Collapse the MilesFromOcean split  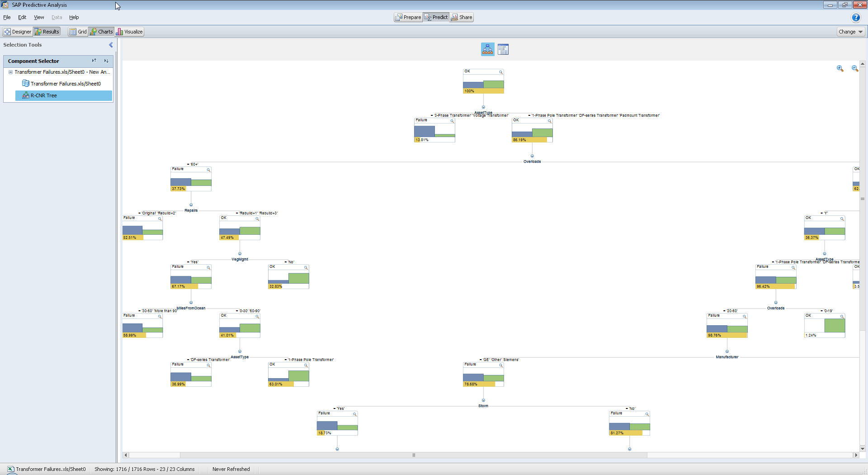(191, 303)
